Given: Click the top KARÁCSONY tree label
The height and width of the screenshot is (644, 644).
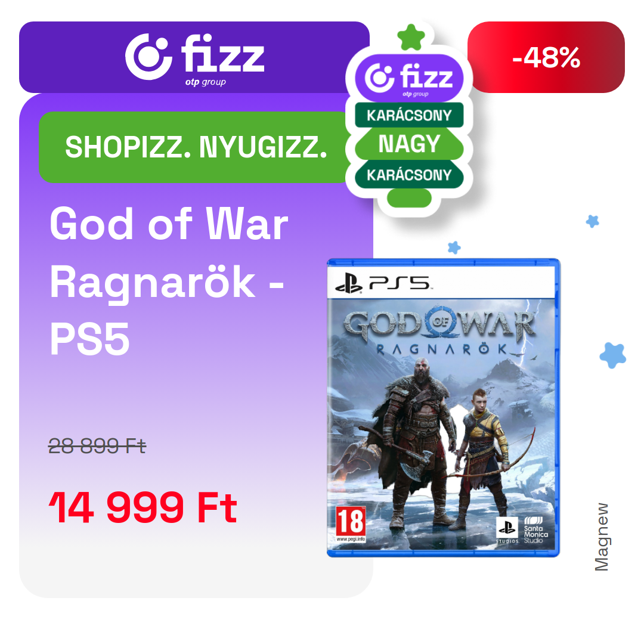Looking at the screenshot, I should coord(409,115).
